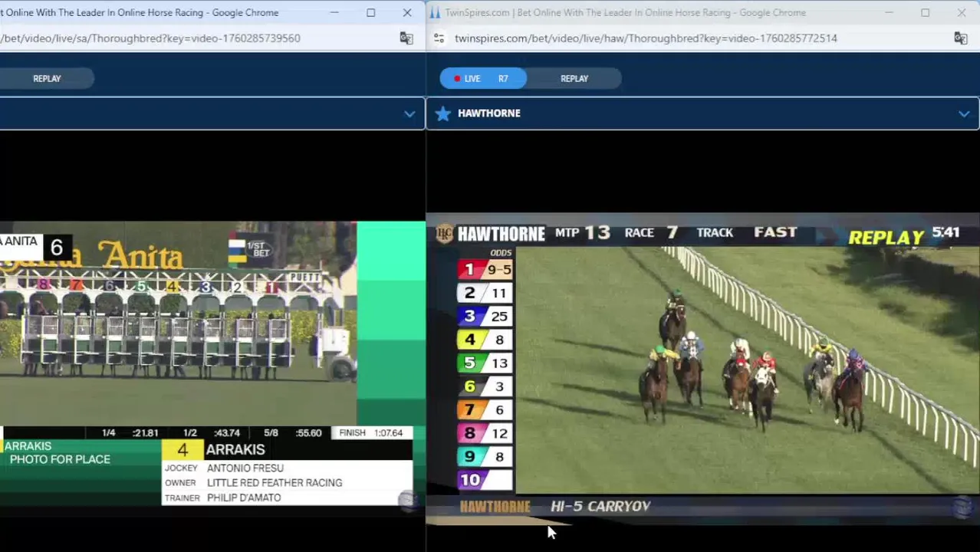Click the 5/8 :55.60 fraction time
The height and width of the screenshot is (552, 980).
[293, 432]
